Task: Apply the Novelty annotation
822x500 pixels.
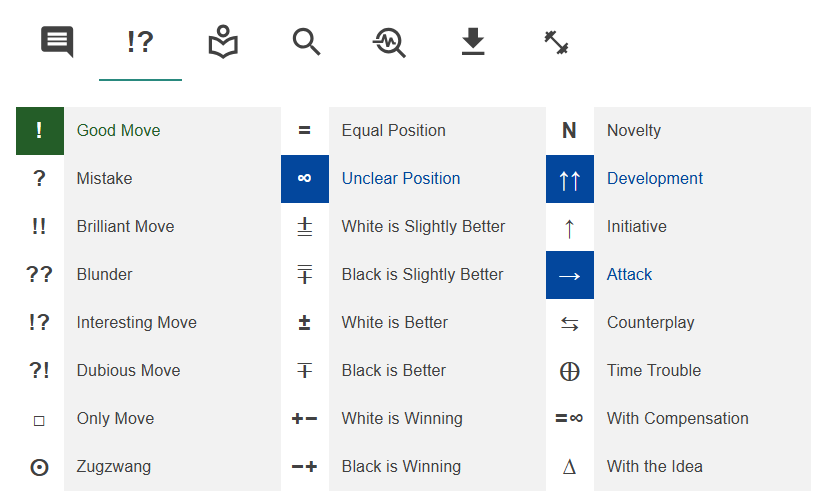Action: tap(678, 131)
